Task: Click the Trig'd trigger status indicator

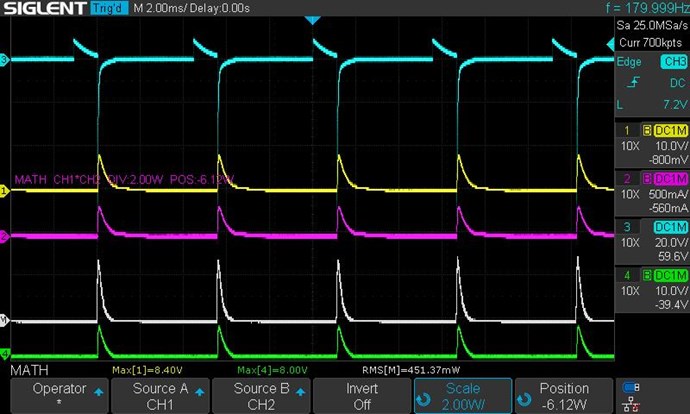Action: (109, 8)
